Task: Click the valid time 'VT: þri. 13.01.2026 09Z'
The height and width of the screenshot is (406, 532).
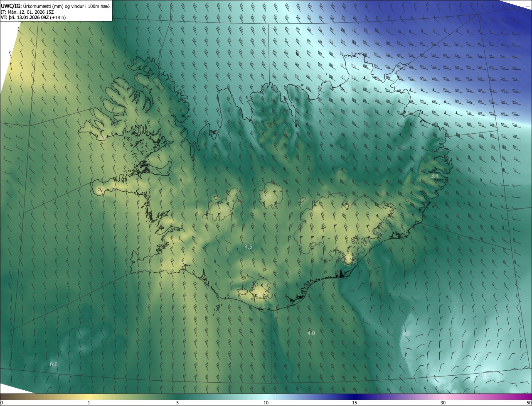Action: pyautogui.click(x=25, y=17)
